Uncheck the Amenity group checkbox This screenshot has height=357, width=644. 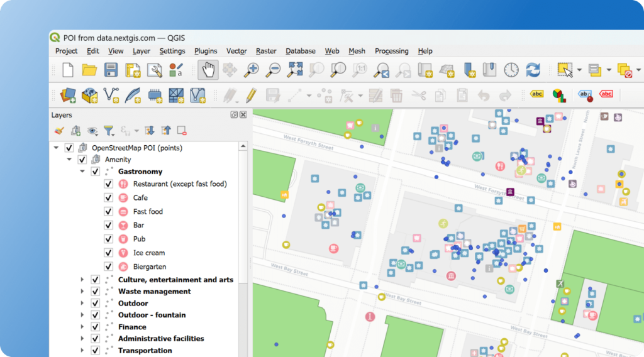pos(82,160)
